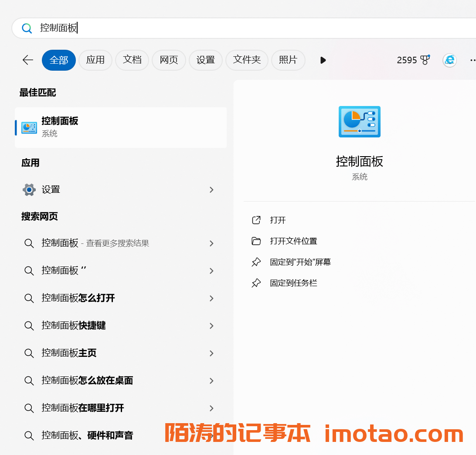Expand the 控制面板怎么打开 suggestion chevron
This screenshot has height=455, width=476.
(211, 298)
